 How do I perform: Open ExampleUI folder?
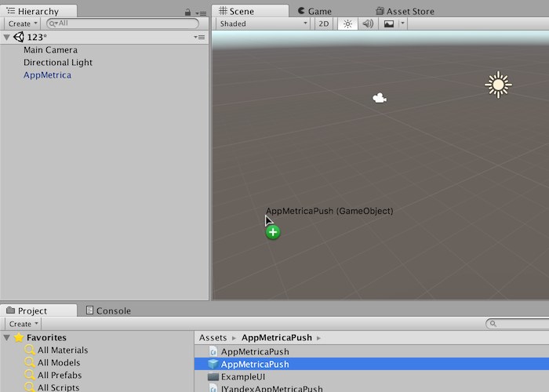tap(372, 377)
